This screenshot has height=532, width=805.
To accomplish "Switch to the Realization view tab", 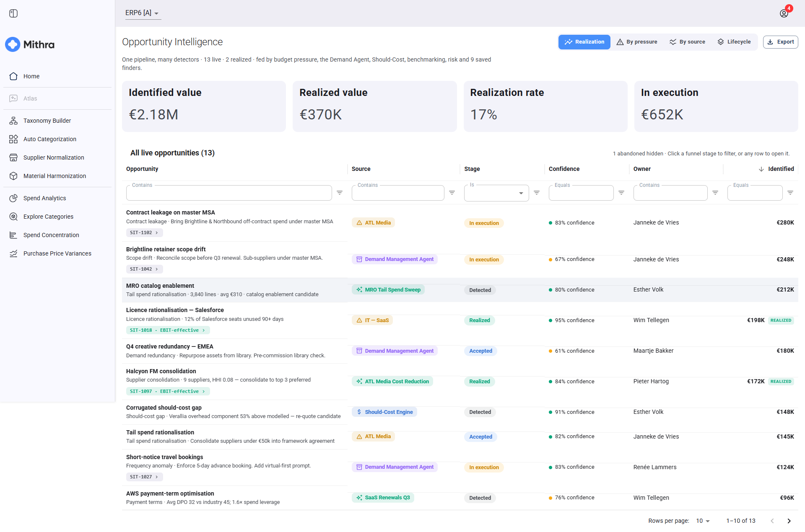I will click(x=584, y=42).
